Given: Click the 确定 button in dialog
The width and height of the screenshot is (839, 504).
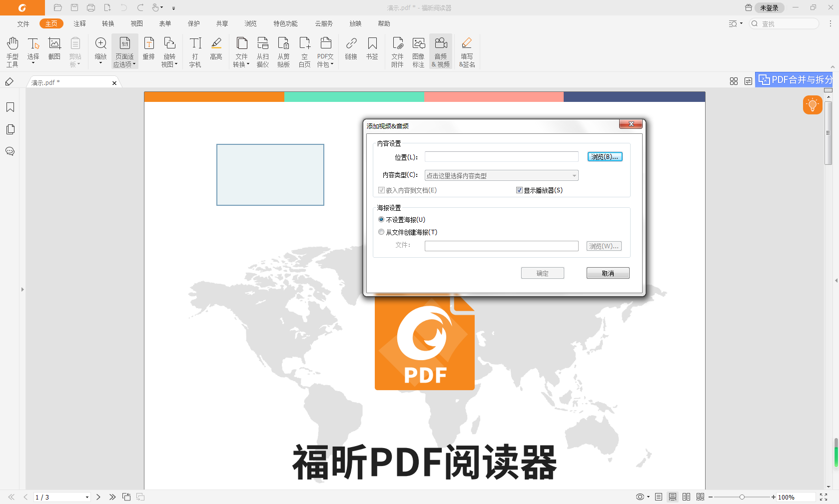Looking at the screenshot, I should tap(543, 273).
